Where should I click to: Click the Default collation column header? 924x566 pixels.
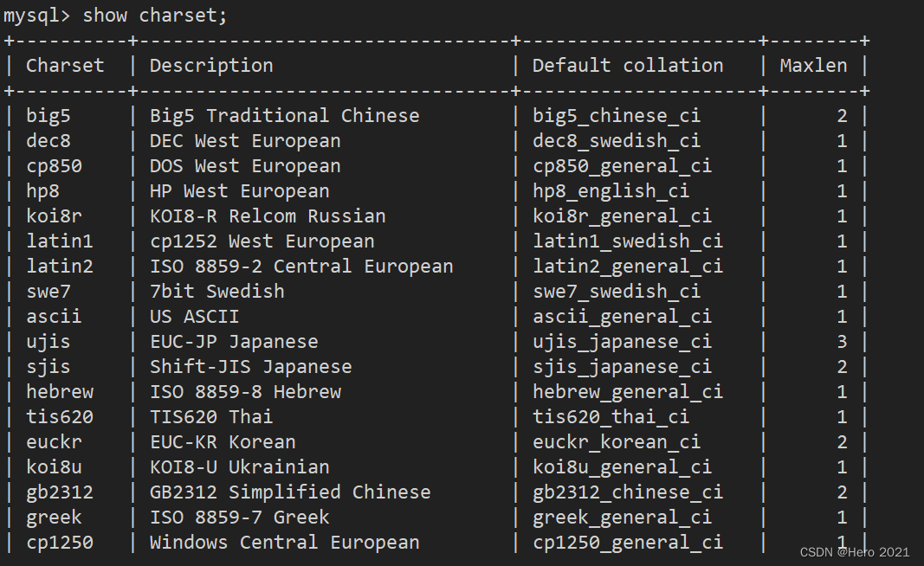pyautogui.click(x=628, y=66)
